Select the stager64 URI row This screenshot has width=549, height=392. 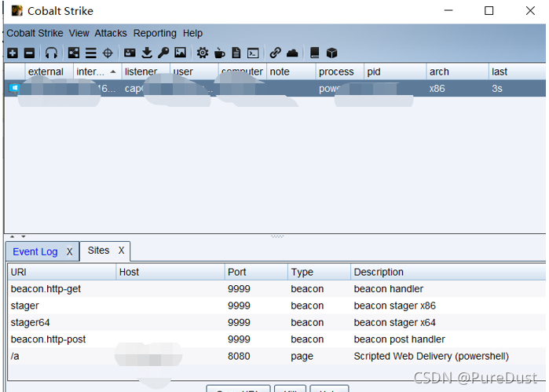tap(276, 322)
